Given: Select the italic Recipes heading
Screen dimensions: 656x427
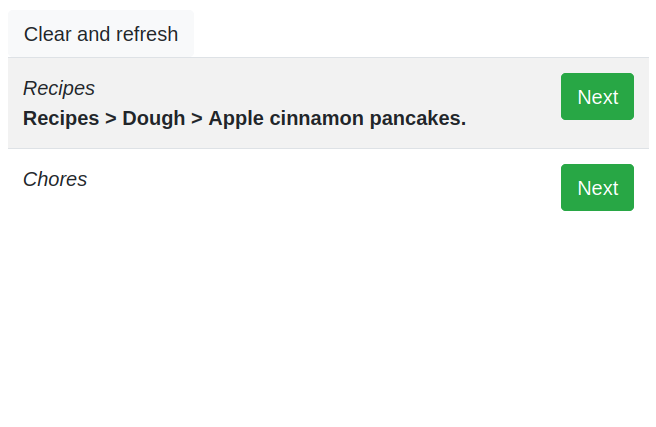Looking at the screenshot, I should point(59,88).
